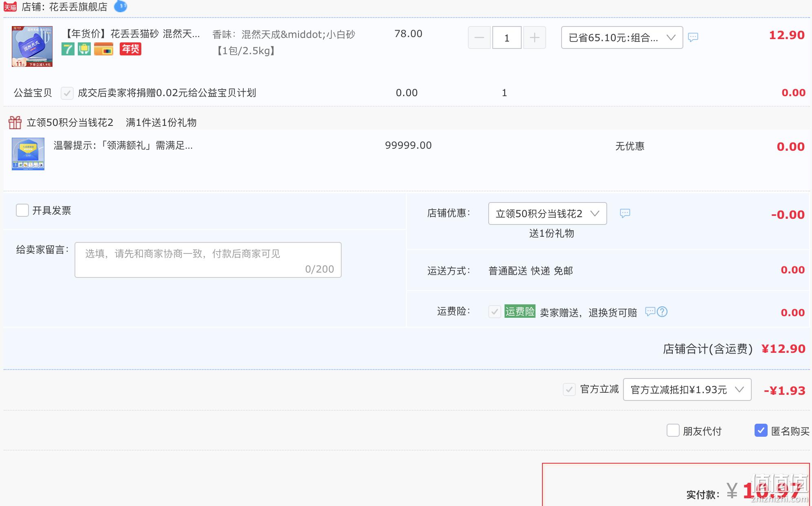Open the cat litter product thumbnail
This screenshot has height=506, width=812.
(32, 46)
